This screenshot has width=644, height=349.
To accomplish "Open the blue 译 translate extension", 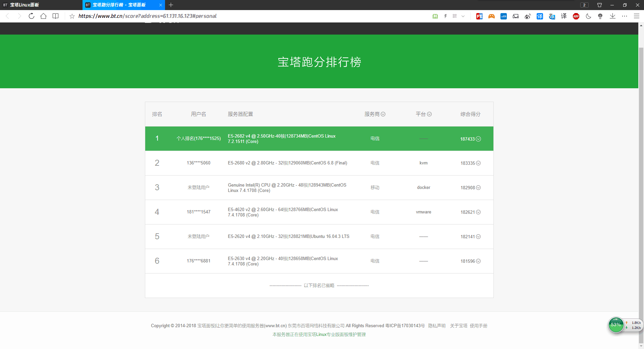I will (x=540, y=16).
